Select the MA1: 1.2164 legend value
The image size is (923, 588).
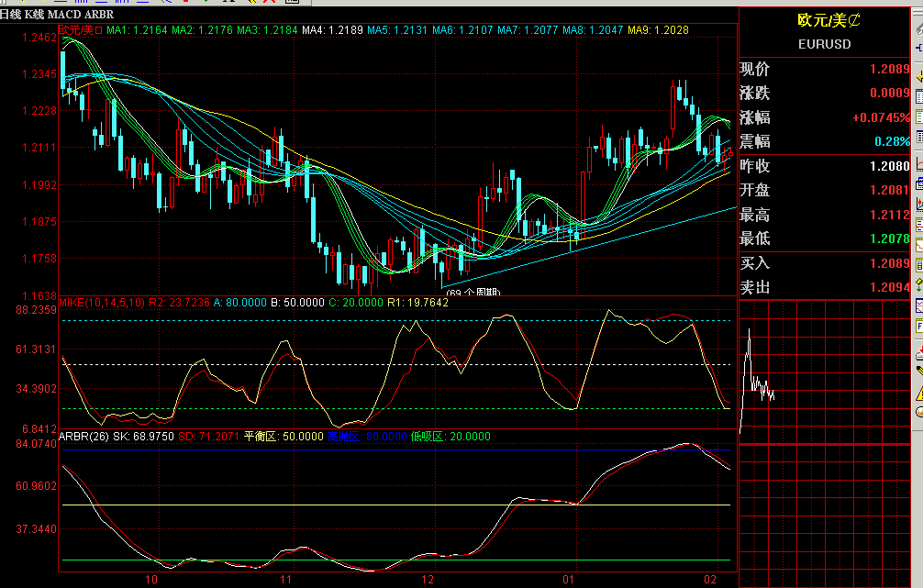coord(137,30)
